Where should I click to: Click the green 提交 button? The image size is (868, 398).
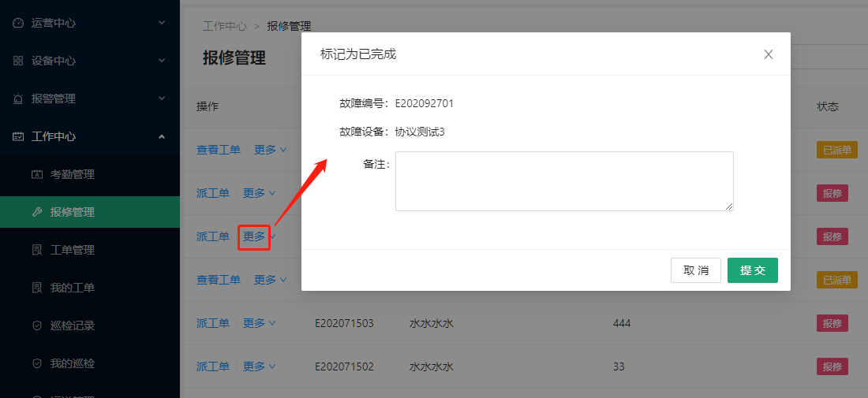pyautogui.click(x=752, y=270)
